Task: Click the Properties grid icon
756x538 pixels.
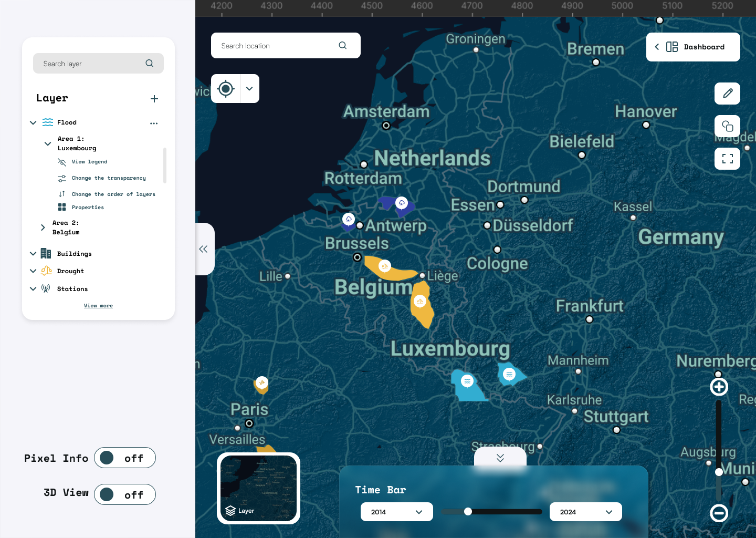Action: (x=62, y=207)
